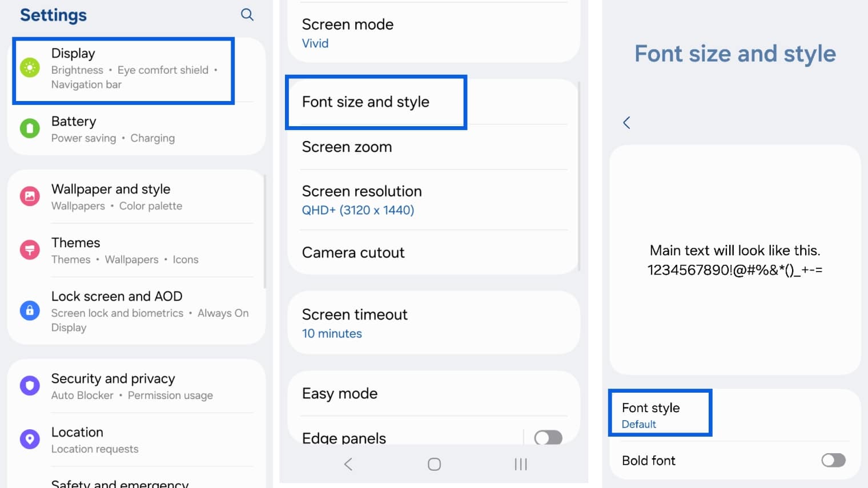Open recent apps from navigation bar
Image resolution: width=868 pixels, height=488 pixels.
pos(520,464)
